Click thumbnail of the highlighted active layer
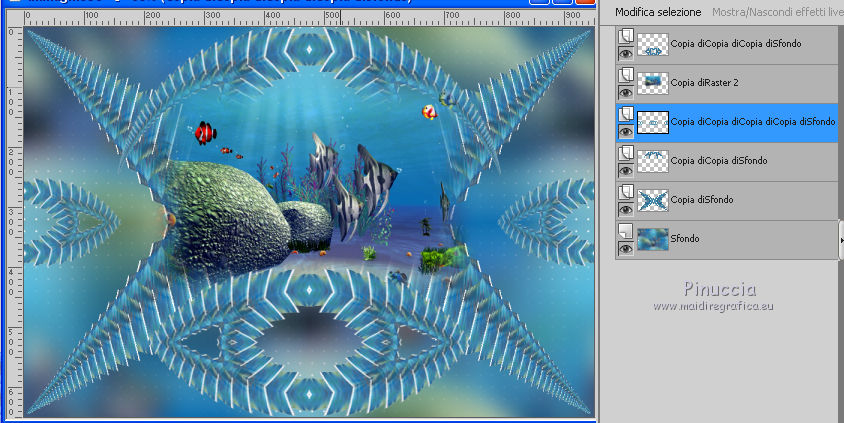 coord(653,123)
